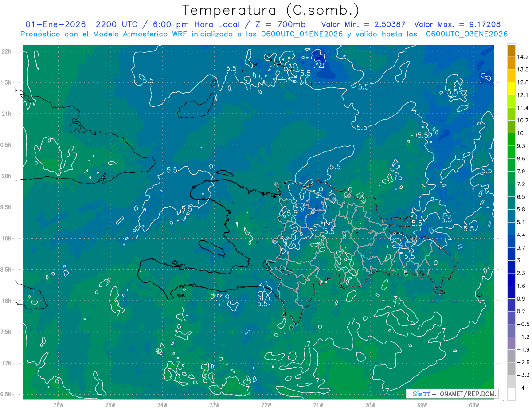This screenshot has height=411, width=532.
Task: Click the '76W' longitude label
Action: click(x=58, y=405)
